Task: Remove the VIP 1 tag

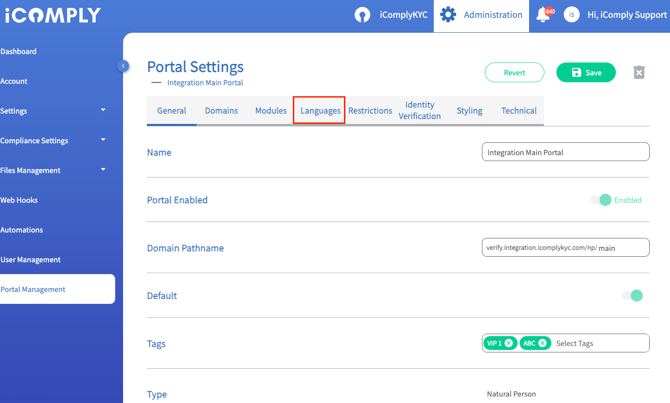Action: click(x=509, y=343)
